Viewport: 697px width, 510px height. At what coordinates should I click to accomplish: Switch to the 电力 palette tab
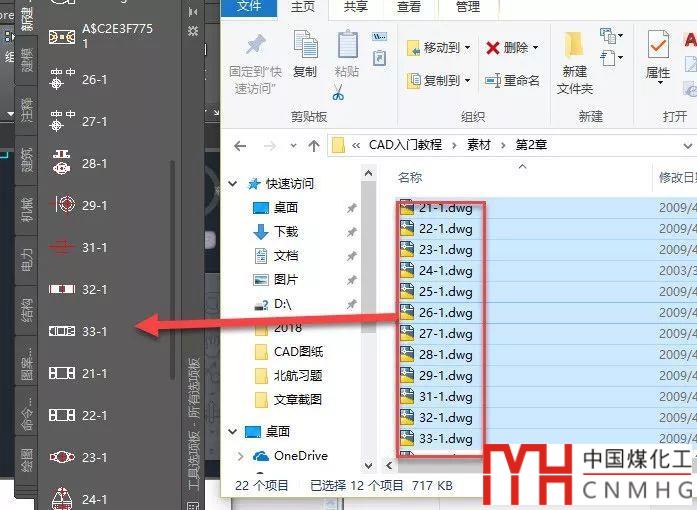(x=26, y=261)
